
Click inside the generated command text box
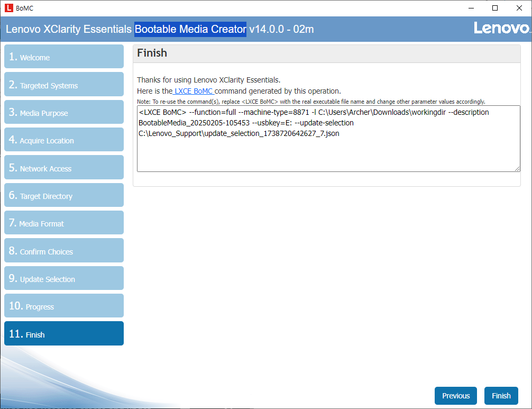[x=328, y=139]
